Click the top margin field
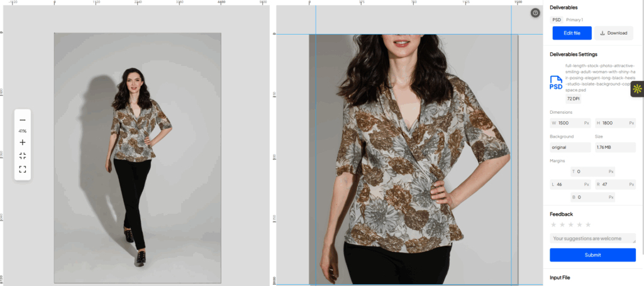 pos(592,172)
